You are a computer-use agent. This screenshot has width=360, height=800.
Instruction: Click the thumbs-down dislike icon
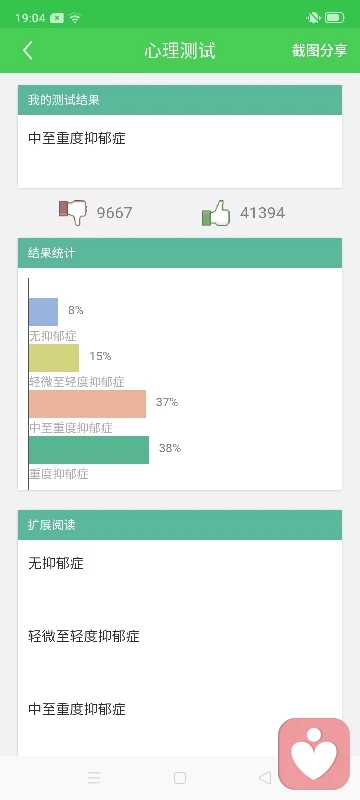(73, 212)
